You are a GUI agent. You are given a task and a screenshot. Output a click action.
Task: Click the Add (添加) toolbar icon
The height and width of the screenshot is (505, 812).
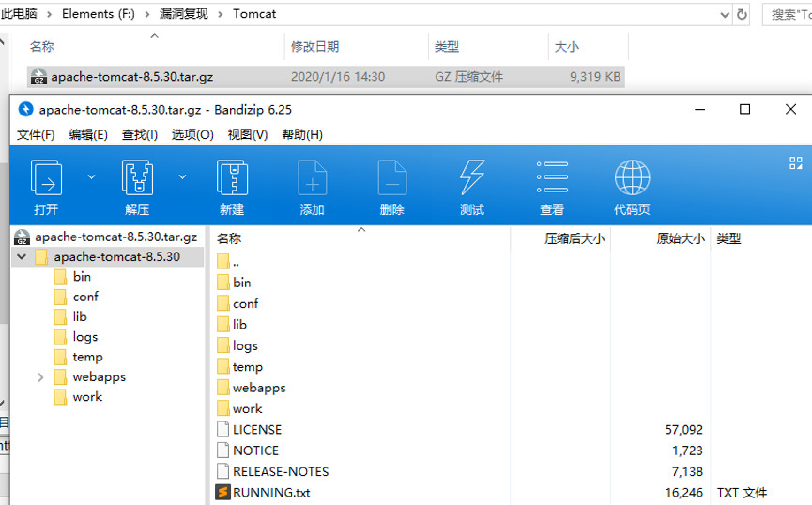point(313,177)
